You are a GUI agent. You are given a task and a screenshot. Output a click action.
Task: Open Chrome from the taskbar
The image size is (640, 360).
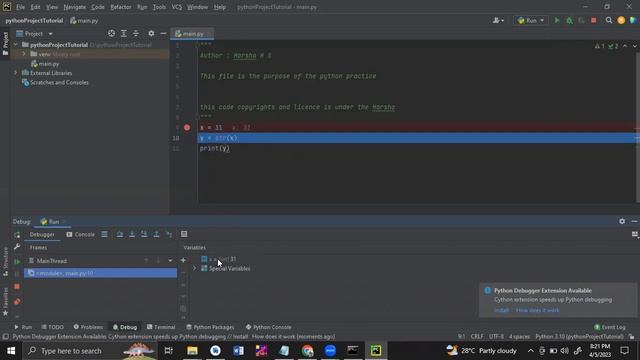(x=307, y=351)
